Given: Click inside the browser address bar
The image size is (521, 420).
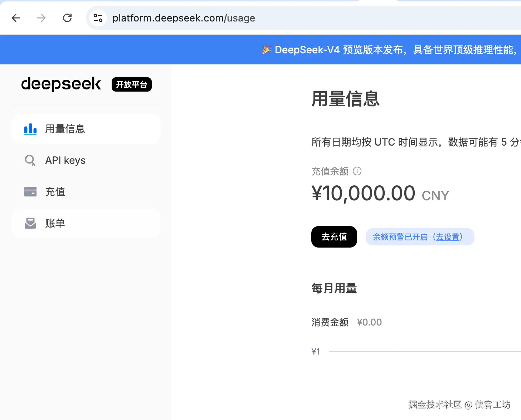Looking at the screenshot, I should tap(184, 18).
